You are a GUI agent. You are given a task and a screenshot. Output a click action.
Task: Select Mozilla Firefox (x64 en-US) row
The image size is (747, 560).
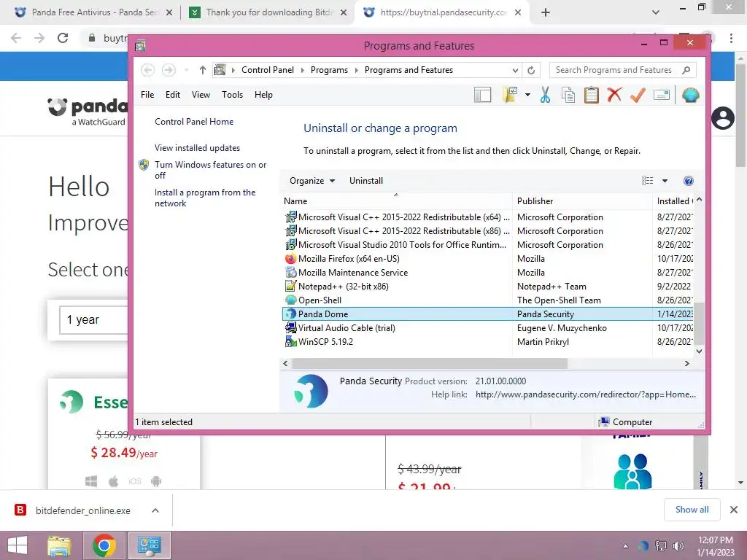tap(488, 259)
